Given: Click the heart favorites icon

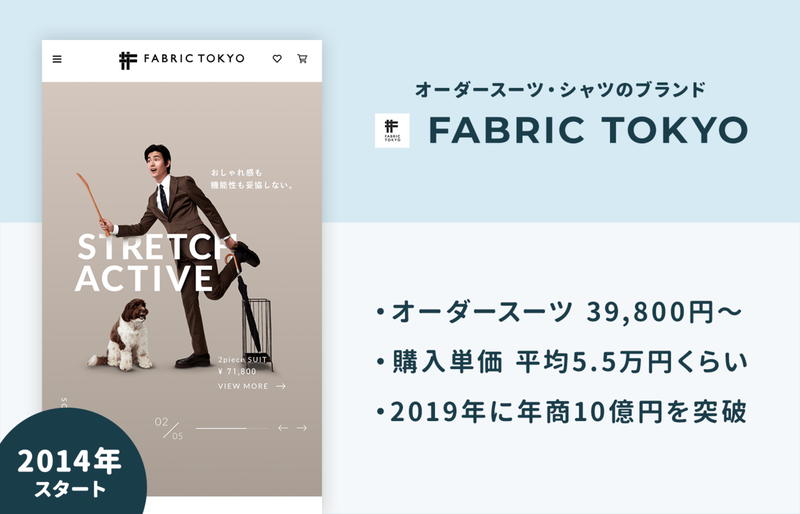Looking at the screenshot, I should pos(277,59).
